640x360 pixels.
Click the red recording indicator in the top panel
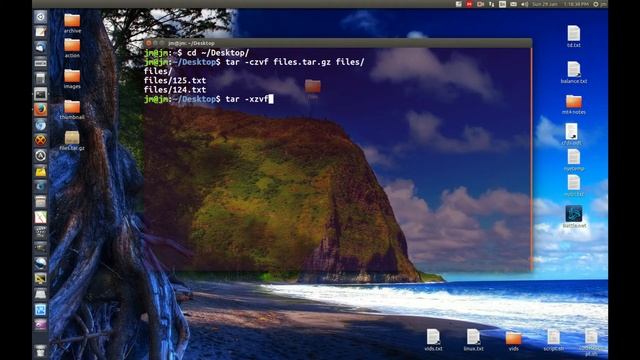[469, 4]
